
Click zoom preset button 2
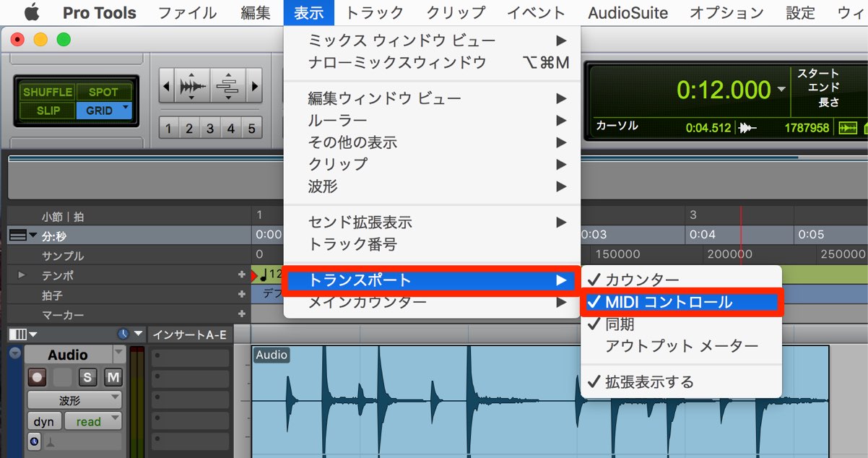pyautogui.click(x=189, y=129)
